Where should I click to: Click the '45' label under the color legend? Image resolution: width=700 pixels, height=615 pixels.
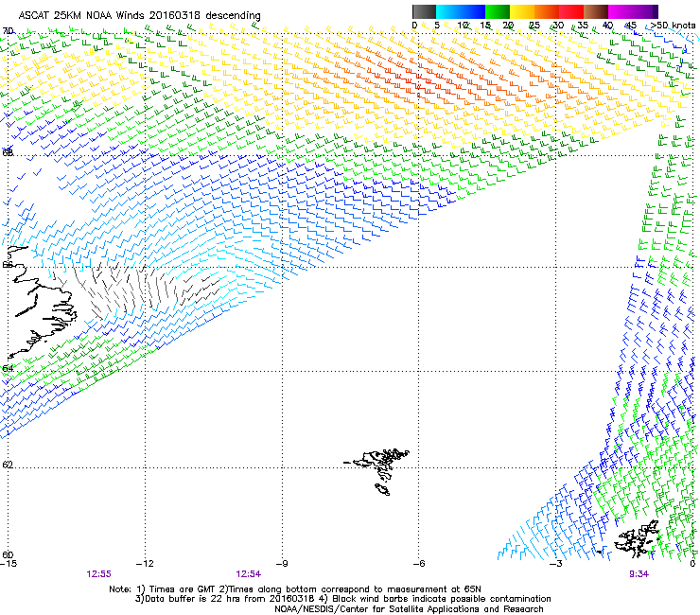[x=631, y=26]
